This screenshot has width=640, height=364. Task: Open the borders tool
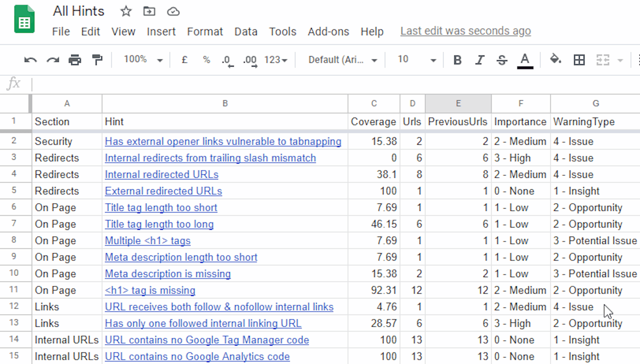pyautogui.click(x=579, y=60)
